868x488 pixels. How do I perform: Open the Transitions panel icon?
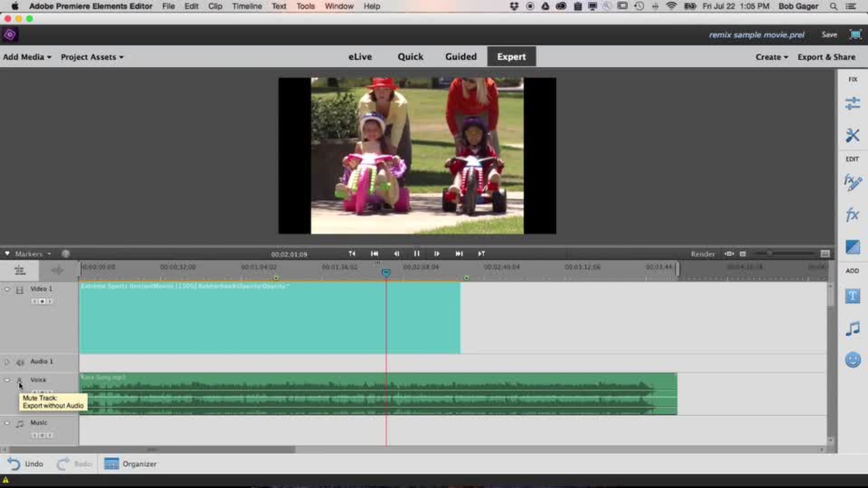[852, 247]
